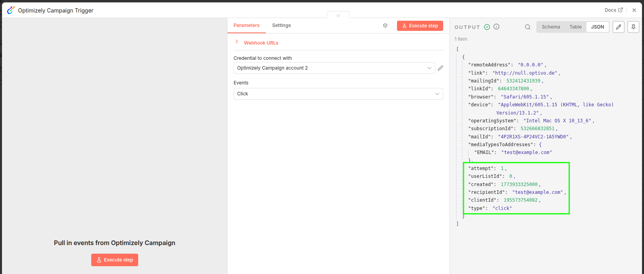Image resolution: width=644 pixels, height=274 pixels.
Task: Click the cube icon beside Settings tab
Action: [385, 25]
